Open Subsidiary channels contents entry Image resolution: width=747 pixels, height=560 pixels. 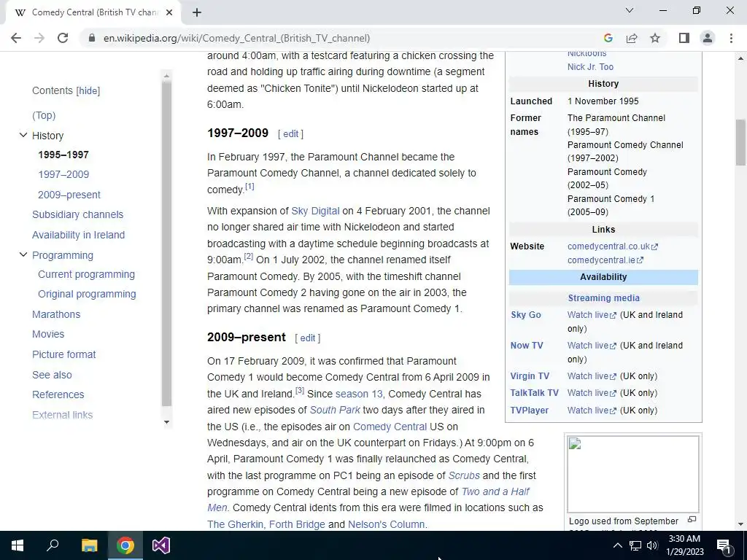coord(77,214)
